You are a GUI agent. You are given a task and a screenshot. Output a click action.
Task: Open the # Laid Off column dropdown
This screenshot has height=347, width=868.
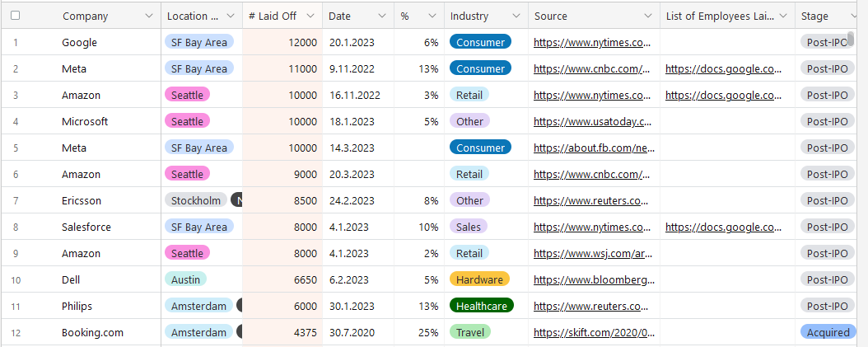310,16
